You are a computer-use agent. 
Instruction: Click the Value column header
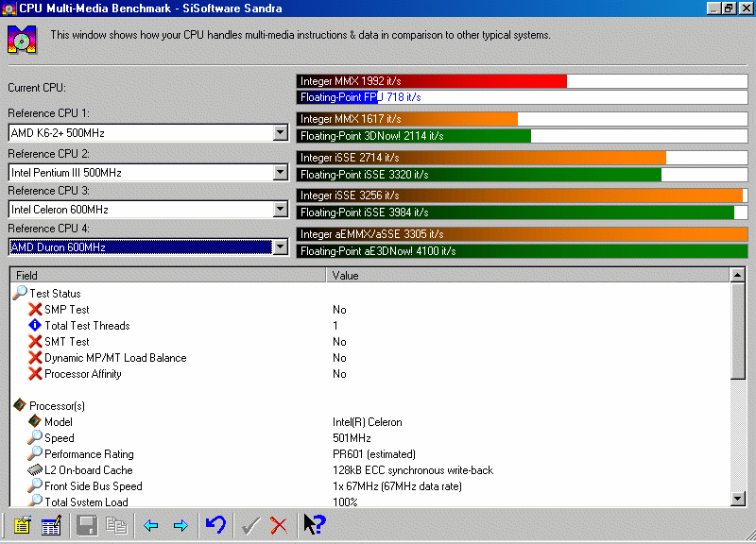[x=528, y=275]
